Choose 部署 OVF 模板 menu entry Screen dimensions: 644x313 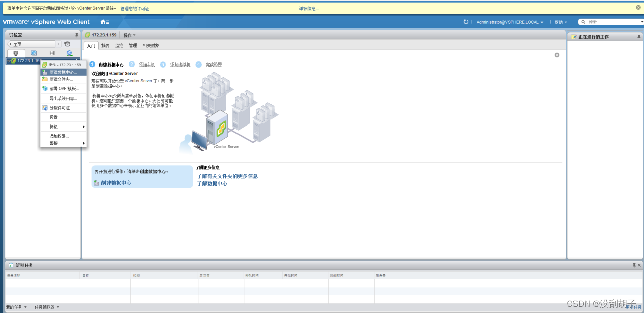(x=63, y=88)
